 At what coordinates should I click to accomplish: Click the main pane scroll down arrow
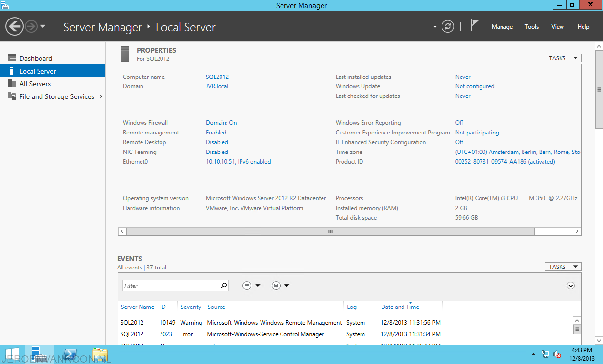coord(599,341)
